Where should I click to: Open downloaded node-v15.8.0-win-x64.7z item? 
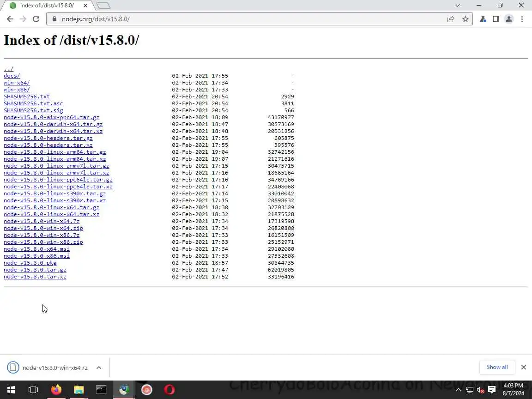pyautogui.click(x=48, y=368)
